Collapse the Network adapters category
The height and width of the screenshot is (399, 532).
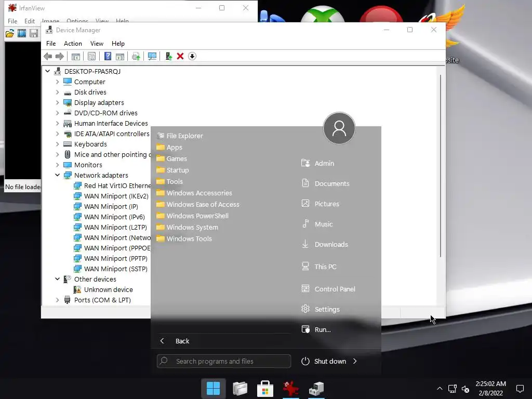point(57,175)
